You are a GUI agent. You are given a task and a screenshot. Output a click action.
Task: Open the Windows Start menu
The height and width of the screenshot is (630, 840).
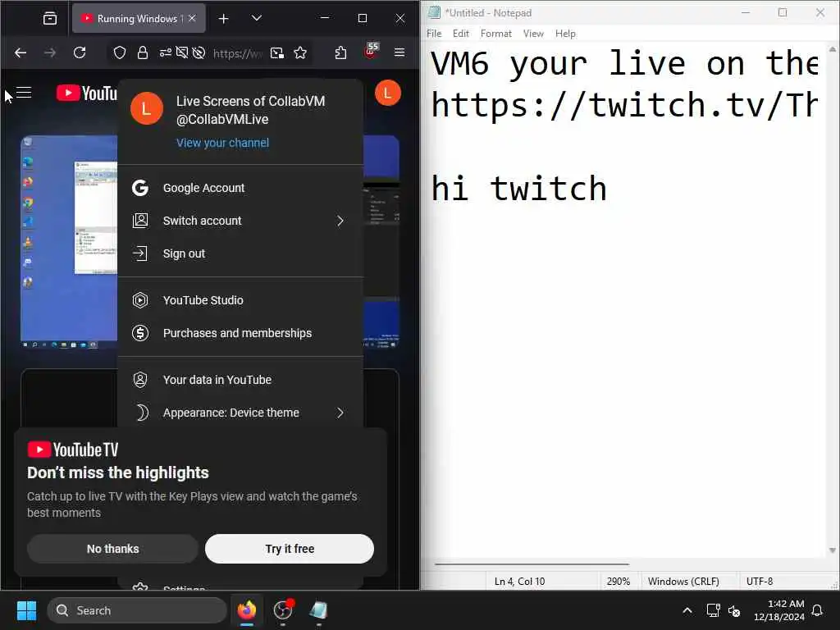pos(26,610)
